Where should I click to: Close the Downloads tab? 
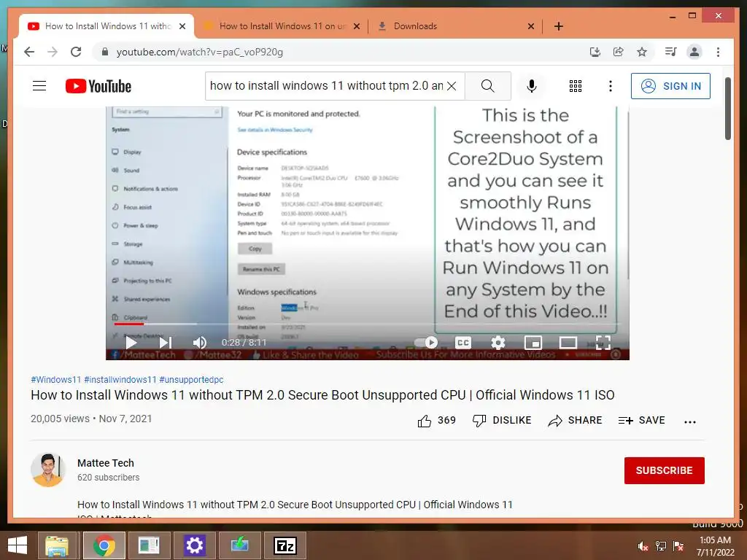[531, 26]
